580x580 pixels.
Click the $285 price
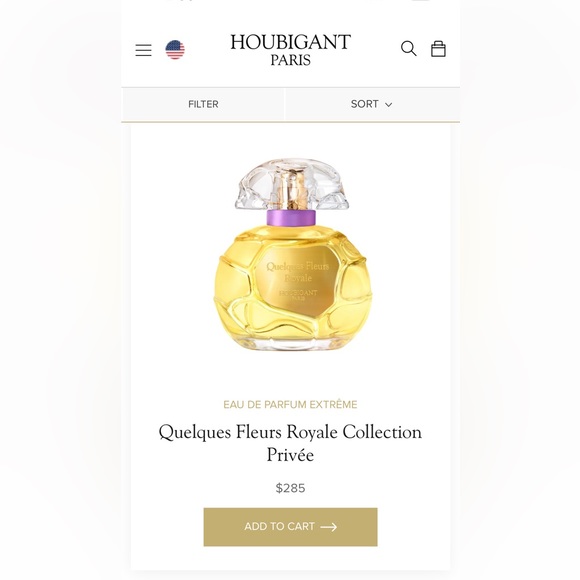coord(290,488)
